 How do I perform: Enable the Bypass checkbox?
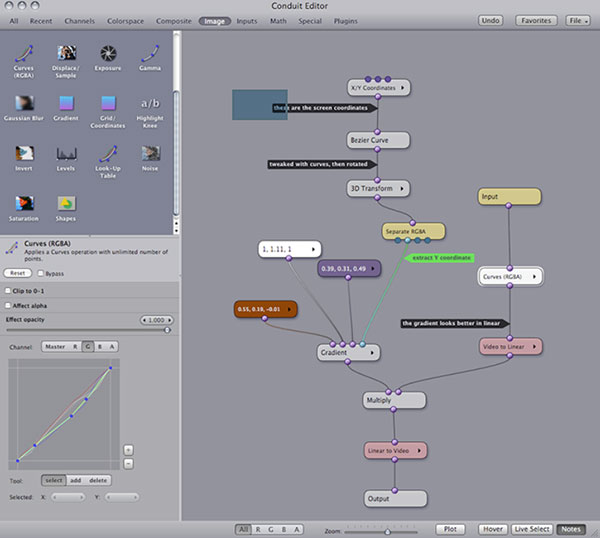pos(41,273)
